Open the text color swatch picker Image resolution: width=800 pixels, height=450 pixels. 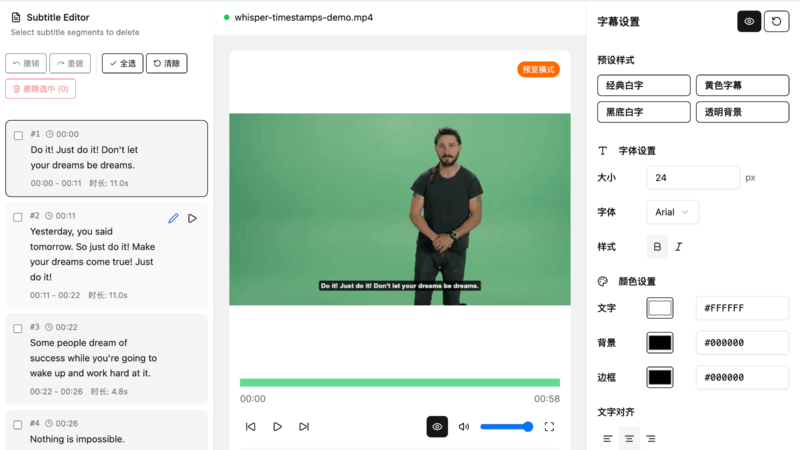[x=660, y=308]
